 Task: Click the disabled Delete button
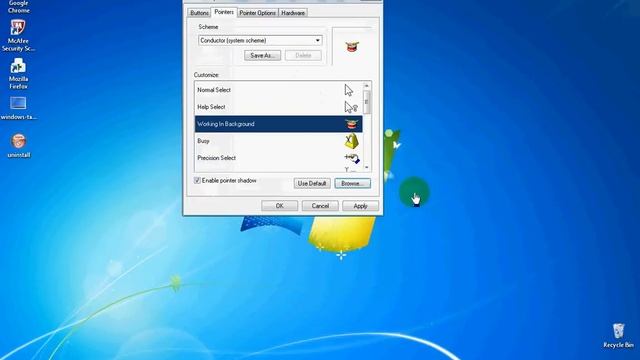(303, 56)
